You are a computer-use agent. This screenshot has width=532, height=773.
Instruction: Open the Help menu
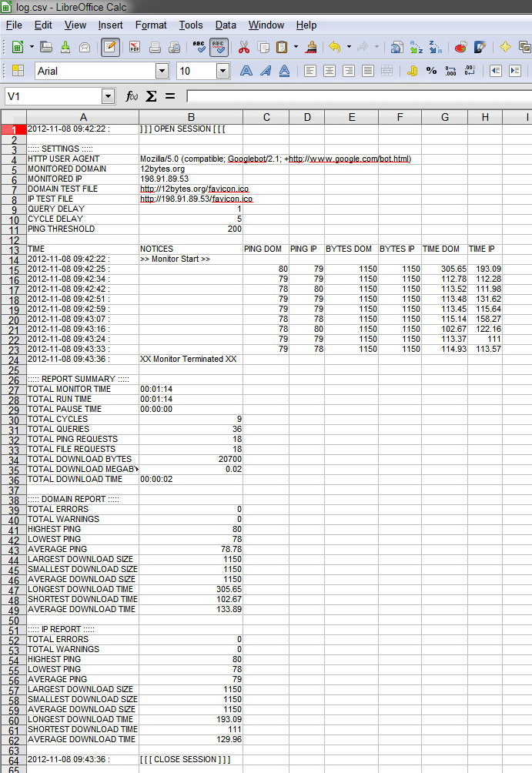point(306,25)
